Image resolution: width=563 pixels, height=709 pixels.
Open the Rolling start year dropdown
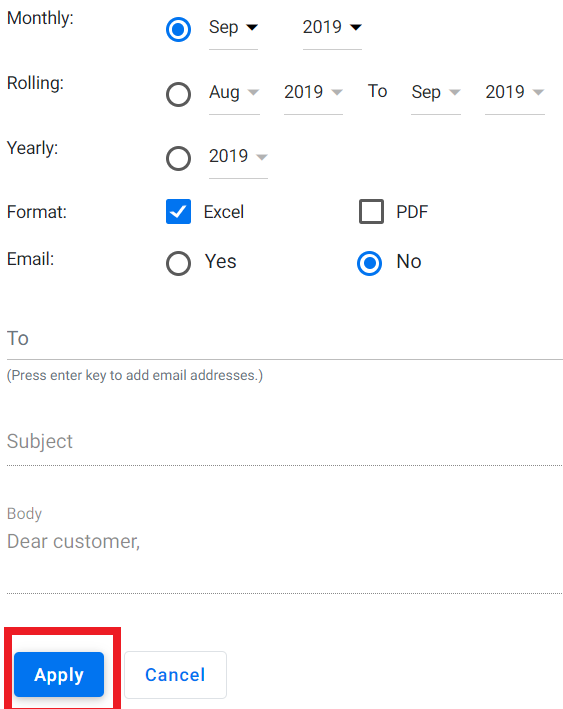313,95
